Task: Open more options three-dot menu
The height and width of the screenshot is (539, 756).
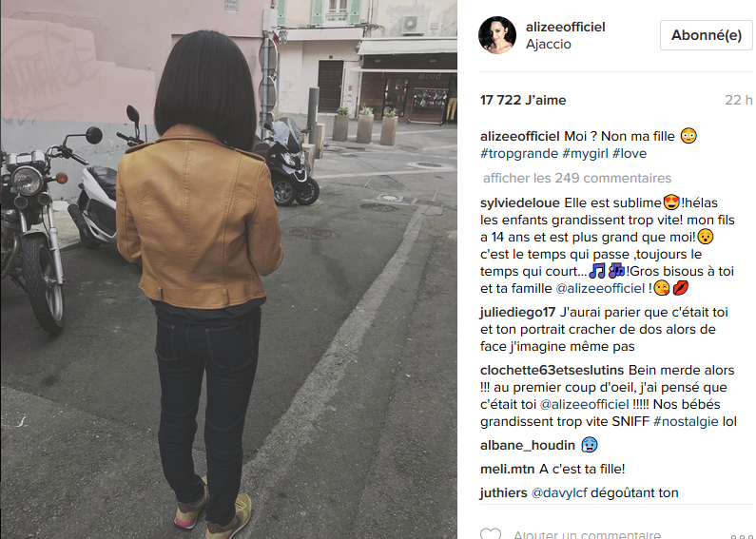Action: [x=740, y=536]
